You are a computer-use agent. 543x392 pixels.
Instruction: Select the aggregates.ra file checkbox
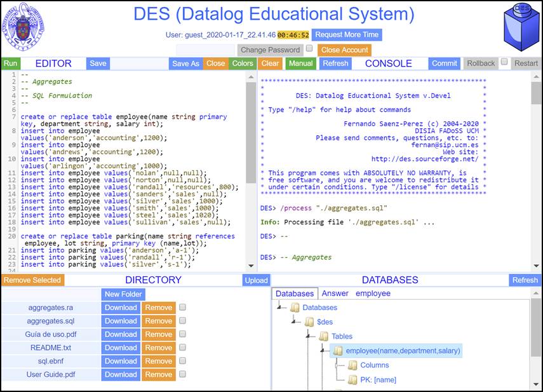click(x=182, y=307)
